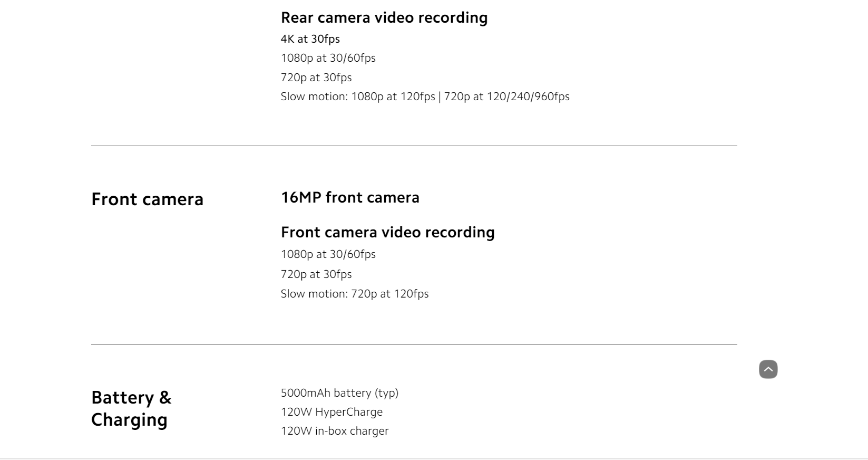Viewport: 868px width, 460px height.
Task: Click the divider above Battery & Charging
Action: tap(414, 344)
